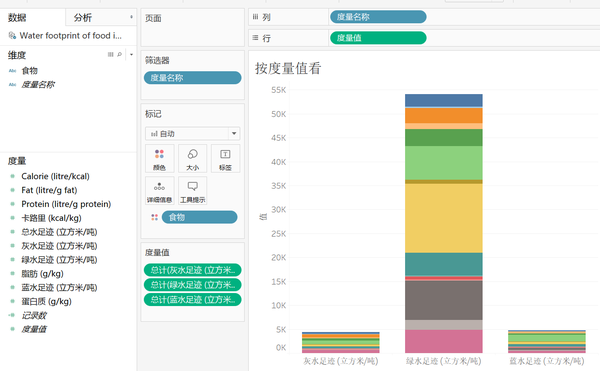The height and width of the screenshot is (371, 600).
Task: Select the 度量名称 pill in 筛选器 shelf
Action: click(x=192, y=78)
